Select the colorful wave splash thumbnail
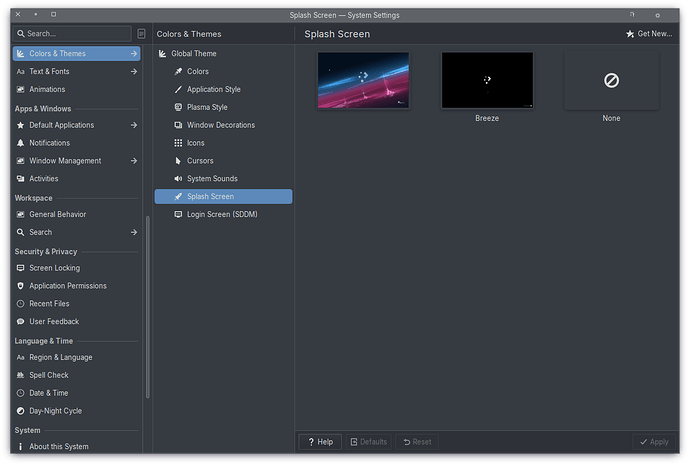 363,80
